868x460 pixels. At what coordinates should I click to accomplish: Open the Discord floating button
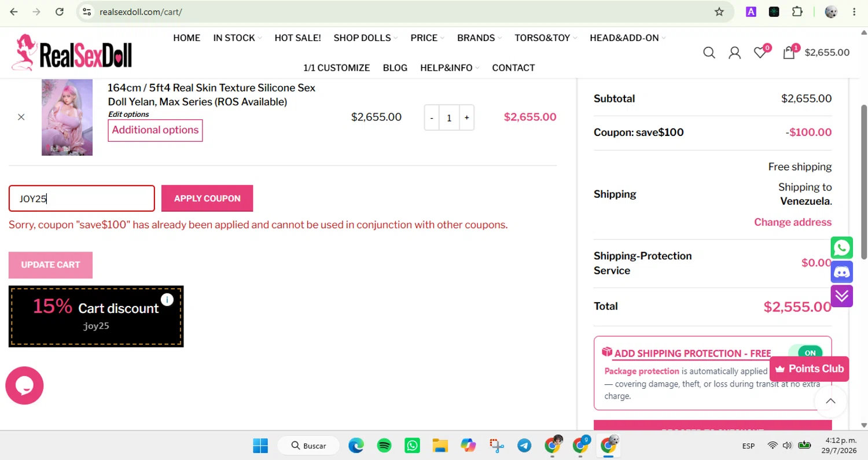coord(841,272)
